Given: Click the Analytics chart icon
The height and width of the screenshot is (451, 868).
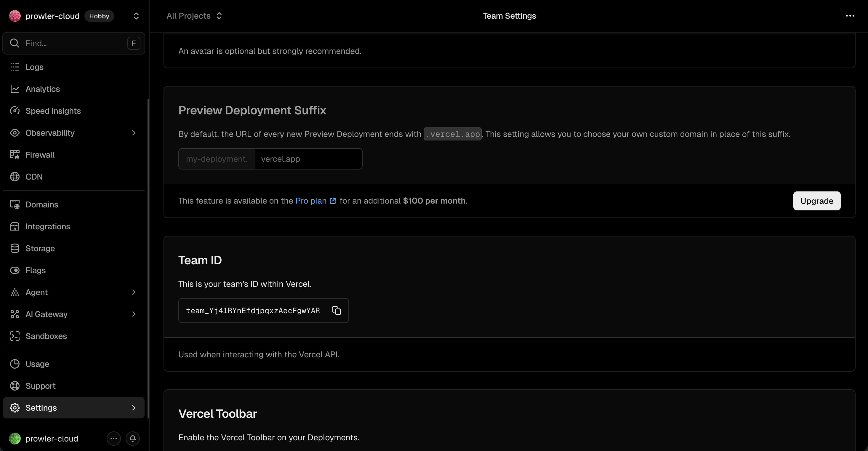Looking at the screenshot, I should coord(15,89).
